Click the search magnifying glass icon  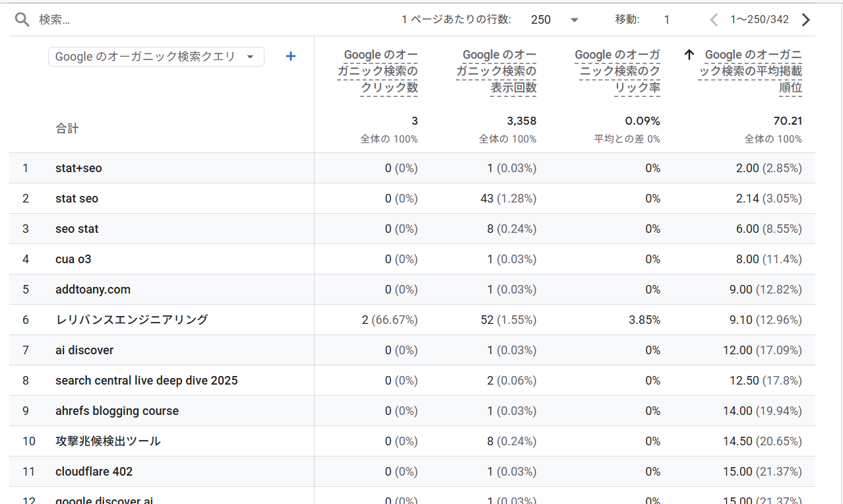tap(22, 19)
